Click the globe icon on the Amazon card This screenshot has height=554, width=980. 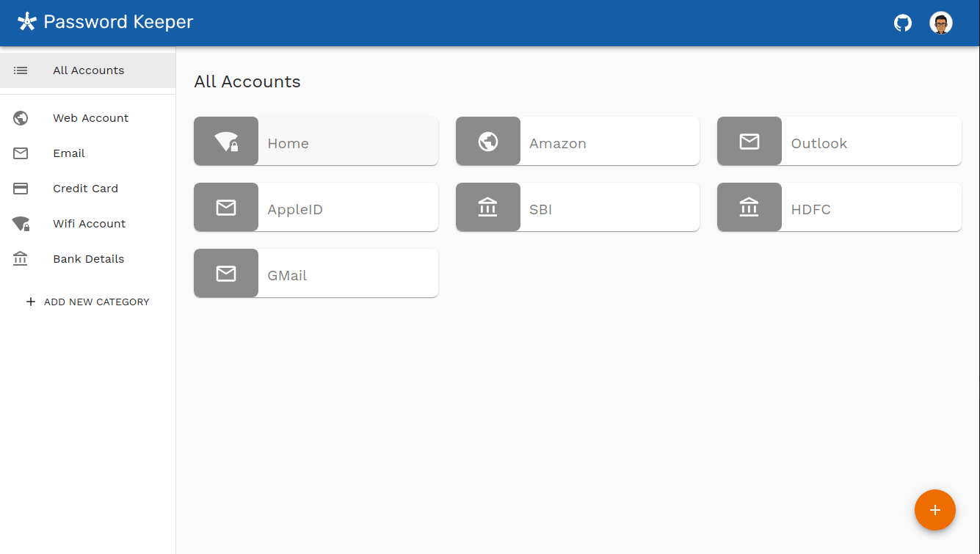(488, 141)
